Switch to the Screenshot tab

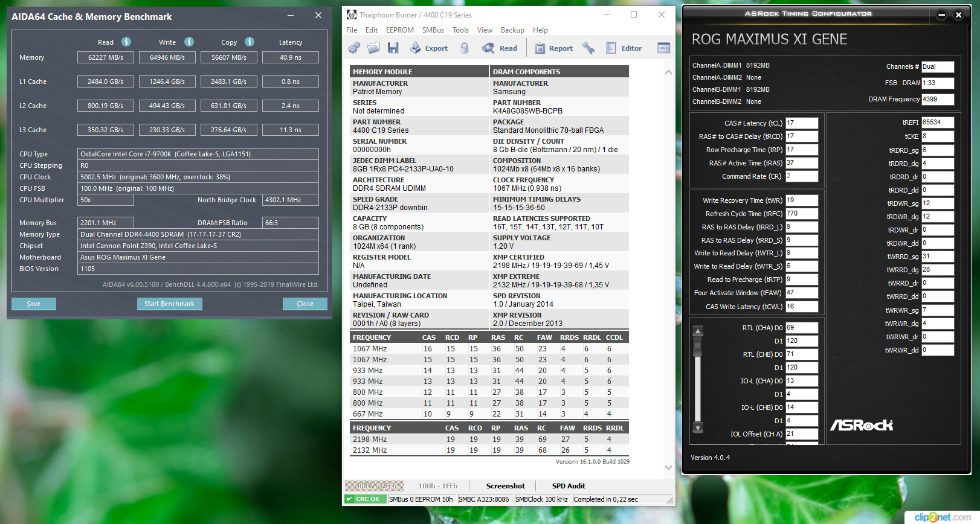[506, 486]
